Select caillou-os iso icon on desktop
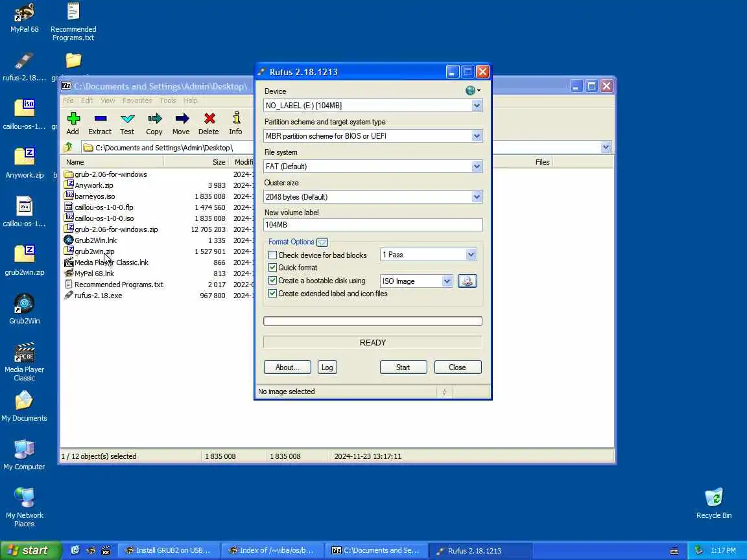This screenshot has width=747, height=560. pos(24,114)
